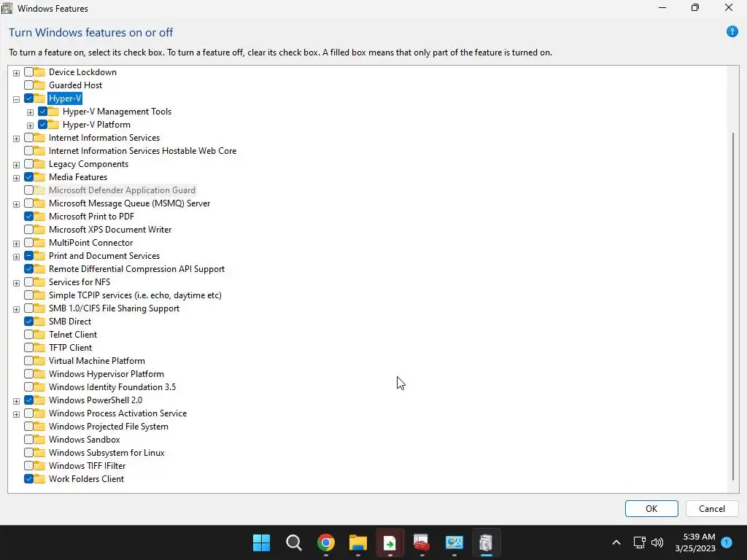Expand Hyper-V Platform node
The image size is (747, 560).
pos(30,125)
